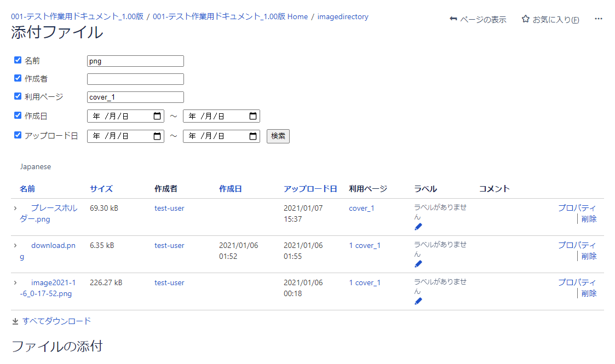The image size is (615, 364).
Task: Sort the table by サイズ column
Action: pyautogui.click(x=101, y=189)
